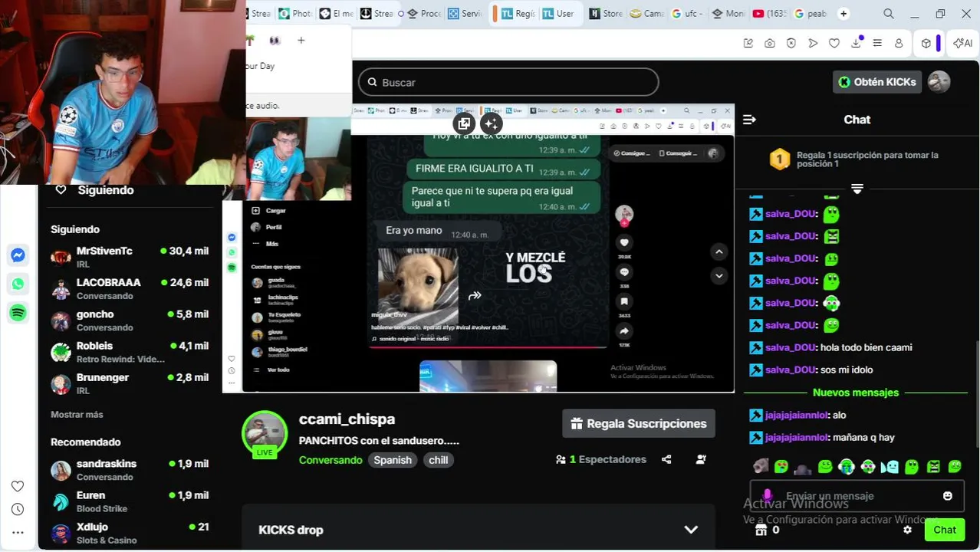Select the chill tag
The image size is (980, 552).
(x=439, y=460)
